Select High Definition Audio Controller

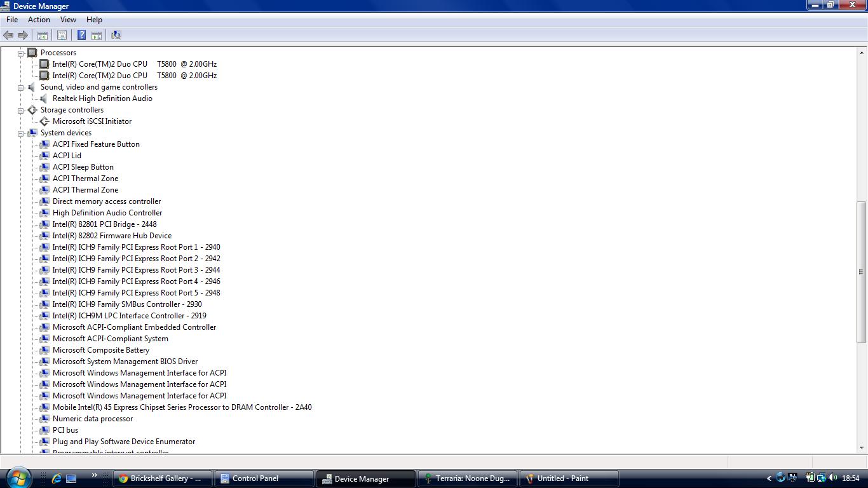click(107, 213)
